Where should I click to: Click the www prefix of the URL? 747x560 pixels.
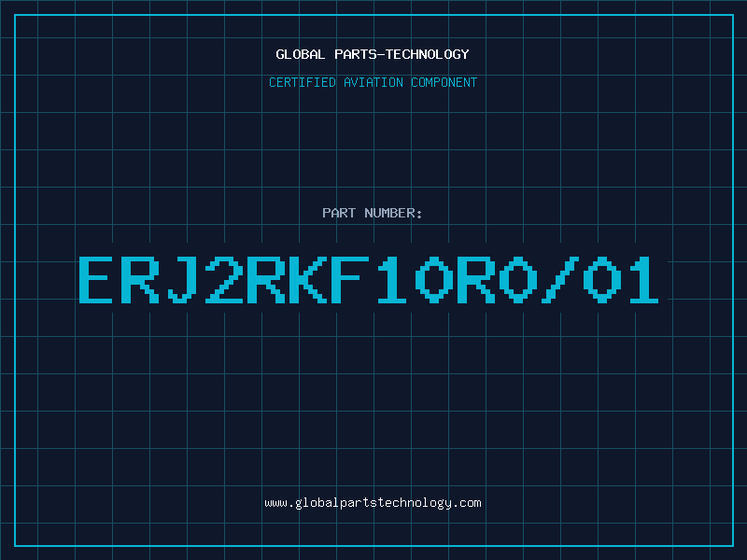pyautogui.click(x=275, y=503)
